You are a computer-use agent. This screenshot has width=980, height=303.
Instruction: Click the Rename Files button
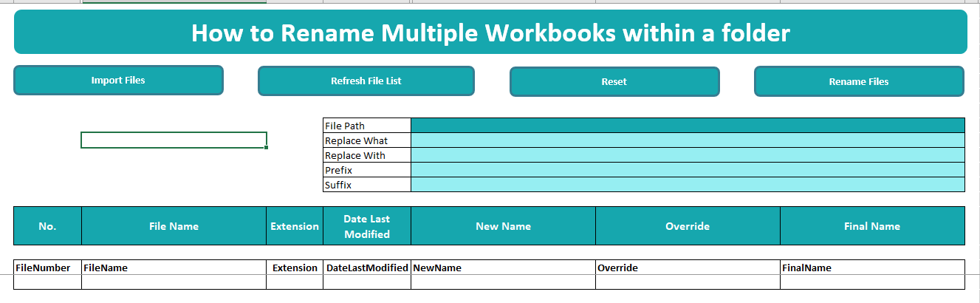[x=859, y=81]
